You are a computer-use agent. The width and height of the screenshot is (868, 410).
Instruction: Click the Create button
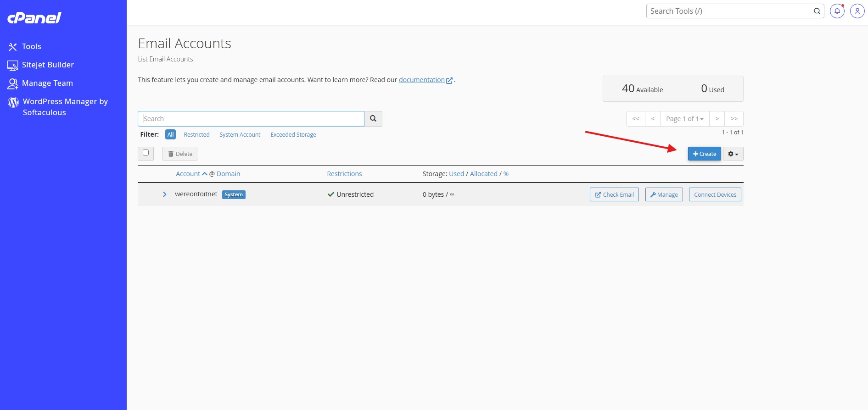coord(705,154)
